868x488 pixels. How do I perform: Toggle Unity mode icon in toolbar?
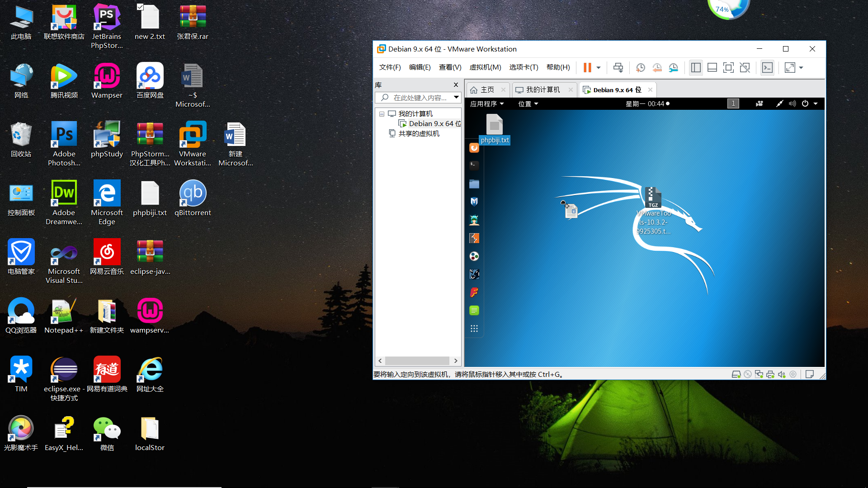click(745, 68)
